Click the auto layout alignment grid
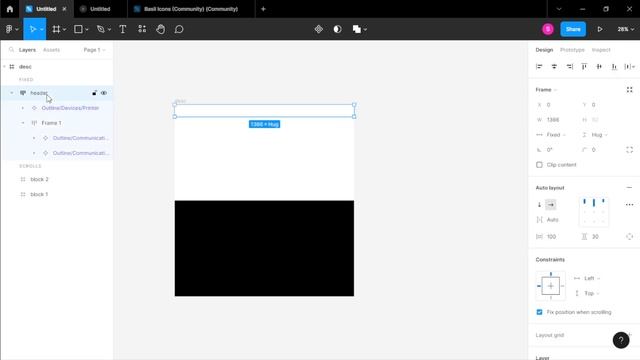Screen dimensions: 640x360 click(593, 211)
